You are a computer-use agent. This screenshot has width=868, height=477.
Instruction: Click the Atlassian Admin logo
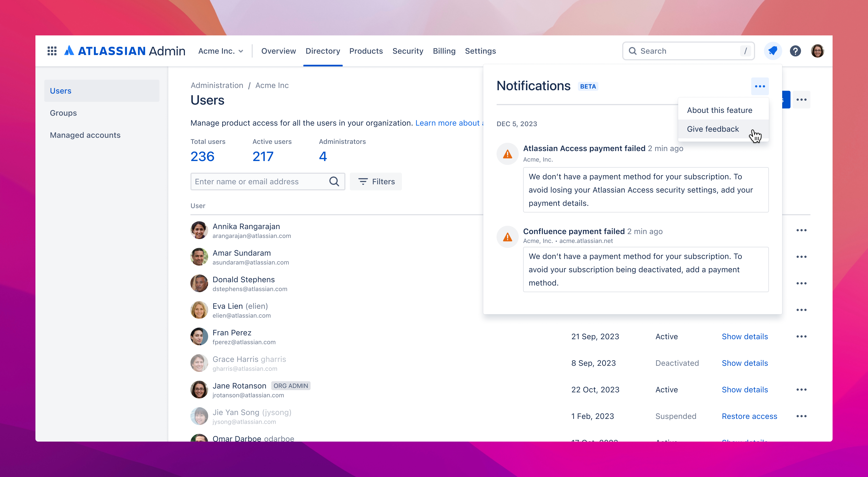coord(125,51)
